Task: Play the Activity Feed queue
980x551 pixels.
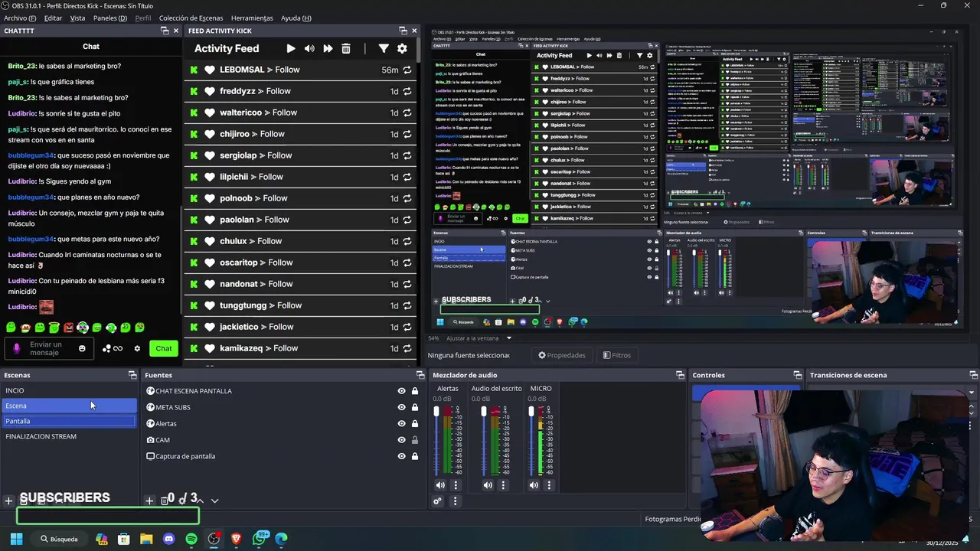Action: pyautogui.click(x=291, y=48)
